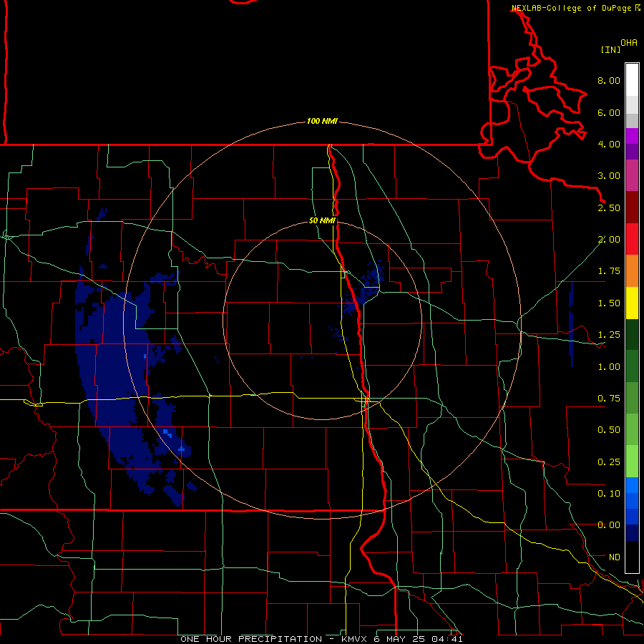Image resolution: width=644 pixels, height=644 pixels.
Task: Click the 0.75 legend value
Action: (x=609, y=399)
